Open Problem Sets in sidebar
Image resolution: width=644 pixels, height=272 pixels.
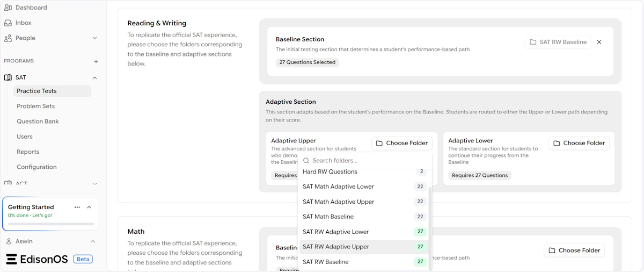pos(35,106)
